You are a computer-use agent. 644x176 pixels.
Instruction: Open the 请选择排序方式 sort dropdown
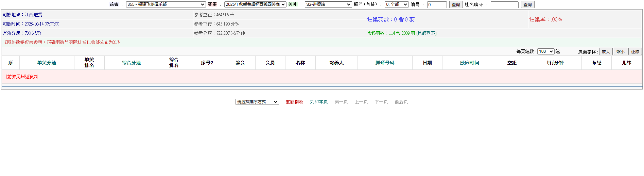[257, 102]
